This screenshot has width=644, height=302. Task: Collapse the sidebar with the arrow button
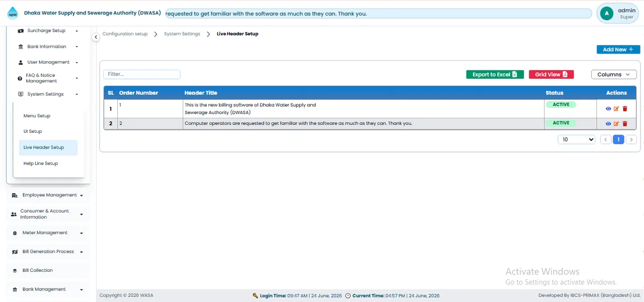click(x=96, y=37)
